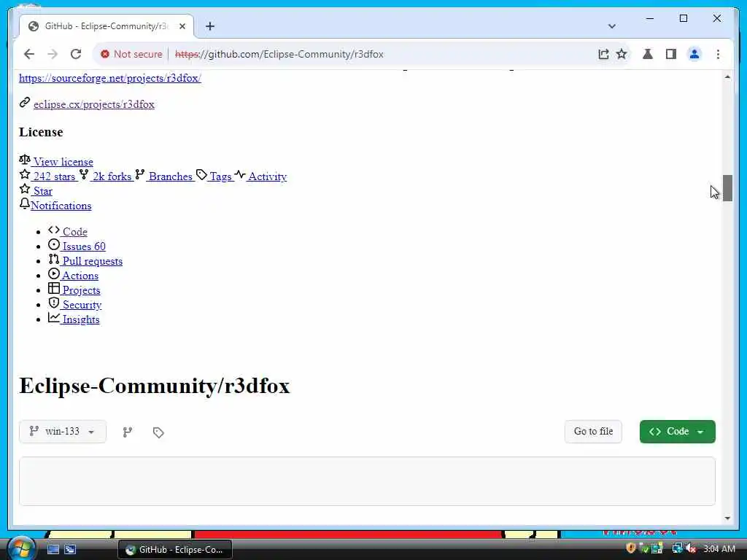747x560 pixels.
Task: Click the table icon beside Projects
Action: pyautogui.click(x=54, y=289)
